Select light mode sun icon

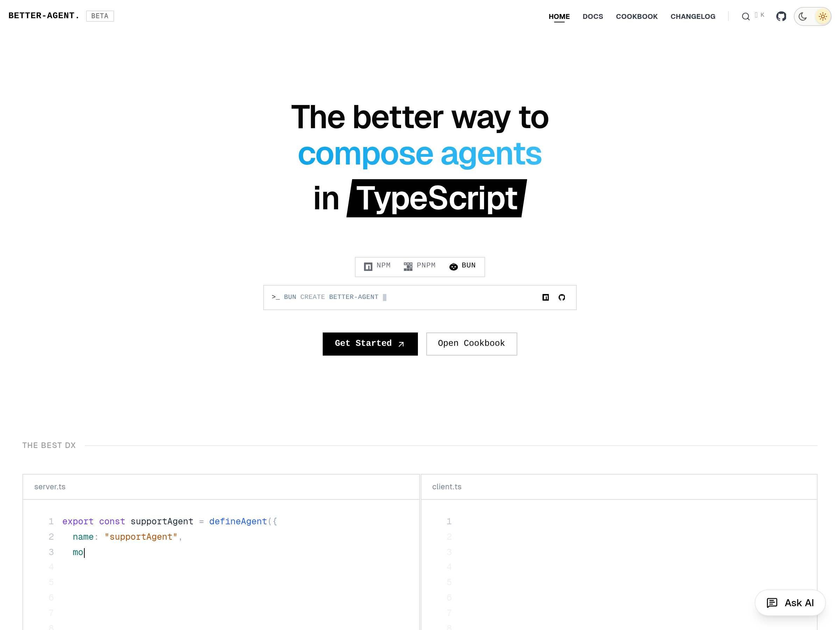(822, 16)
